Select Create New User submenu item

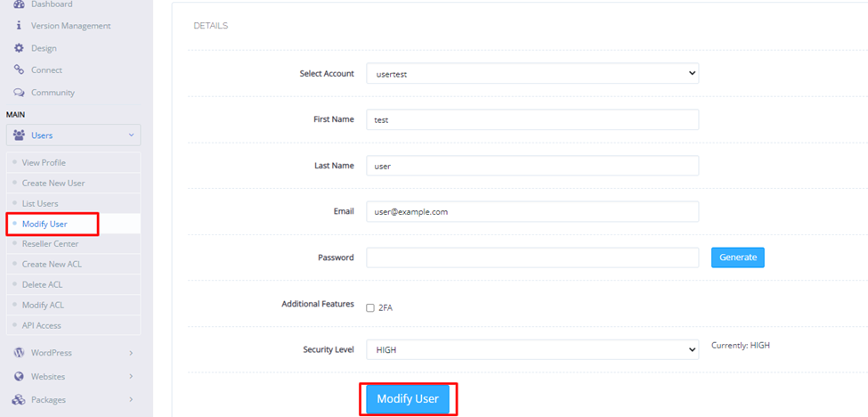(x=74, y=183)
